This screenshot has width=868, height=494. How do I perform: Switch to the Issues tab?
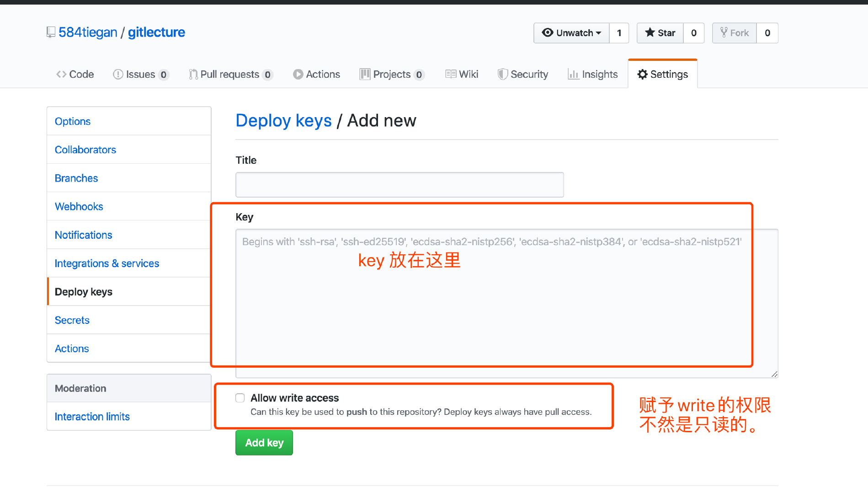click(x=141, y=74)
